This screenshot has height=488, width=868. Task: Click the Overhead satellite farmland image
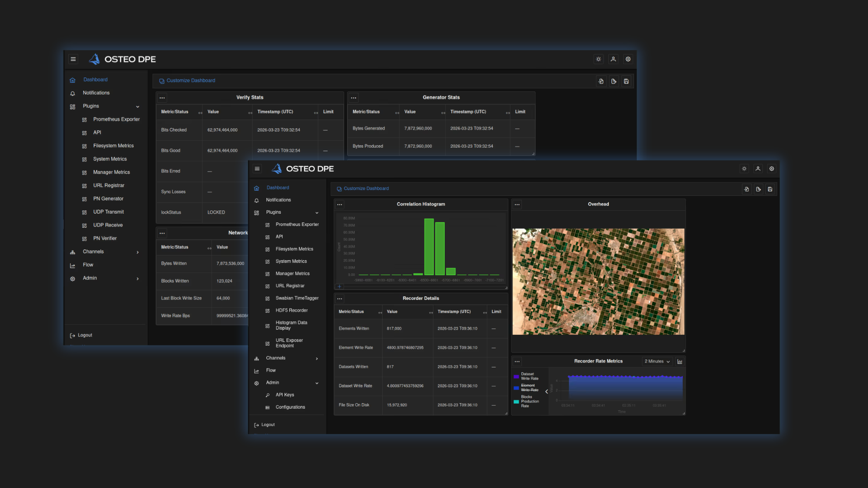pyautogui.click(x=598, y=282)
